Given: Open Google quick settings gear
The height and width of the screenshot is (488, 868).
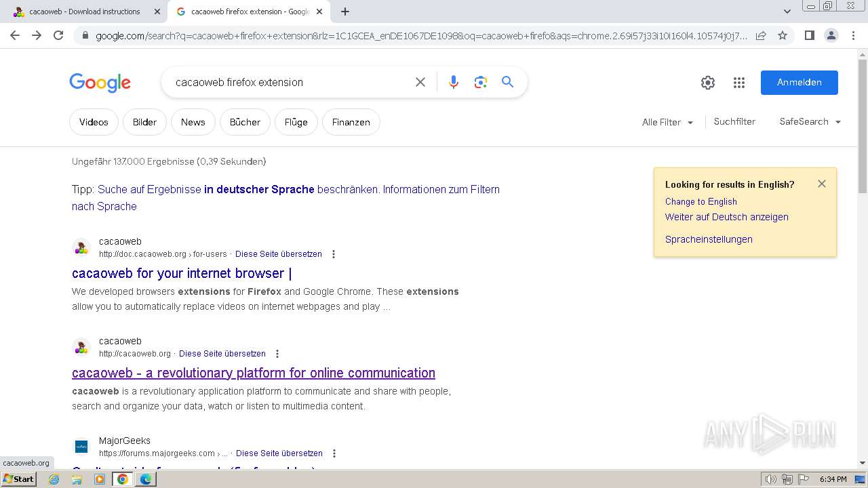Looking at the screenshot, I should pyautogui.click(x=708, y=83).
